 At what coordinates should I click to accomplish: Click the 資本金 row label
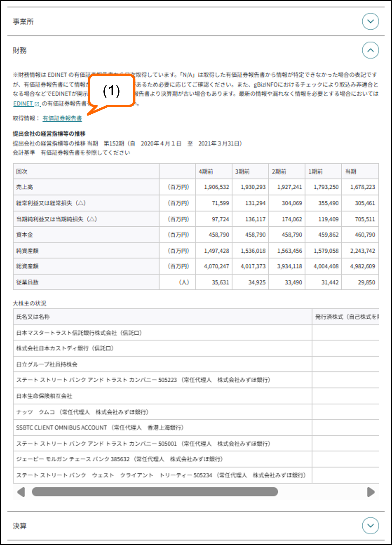pyautogui.click(x=24, y=235)
